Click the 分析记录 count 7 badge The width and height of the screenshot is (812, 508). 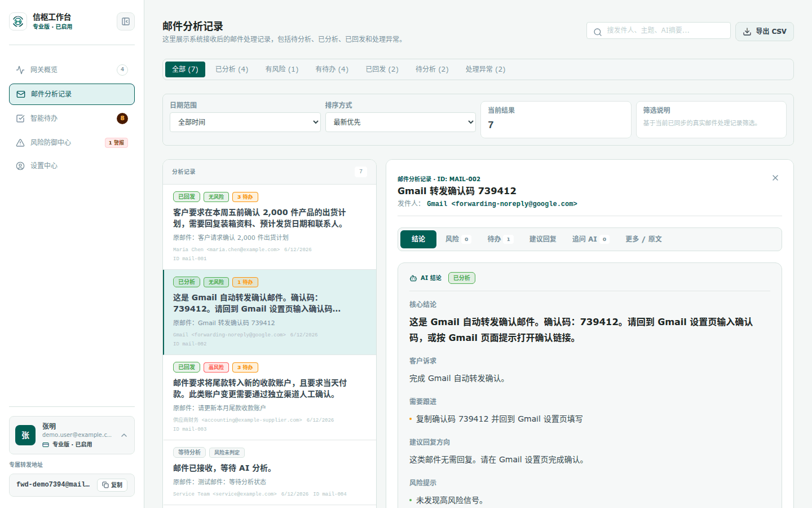(361, 172)
